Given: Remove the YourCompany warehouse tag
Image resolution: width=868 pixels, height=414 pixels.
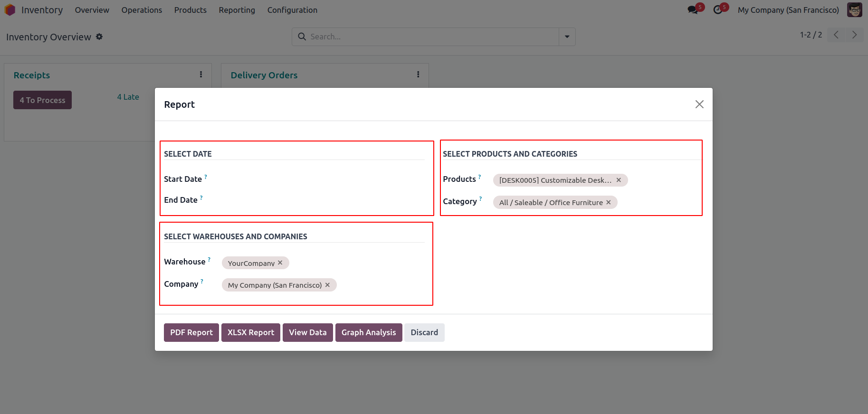Looking at the screenshot, I should point(280,263).
